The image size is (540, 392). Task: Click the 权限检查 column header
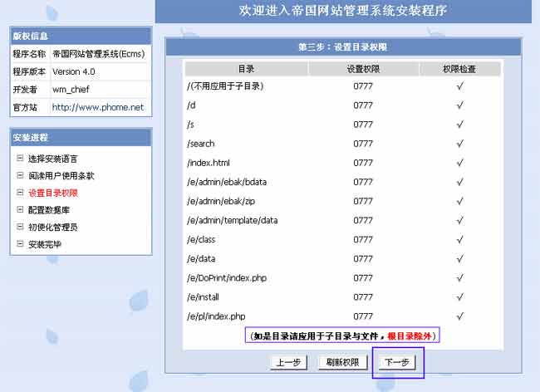pos(459,69)
